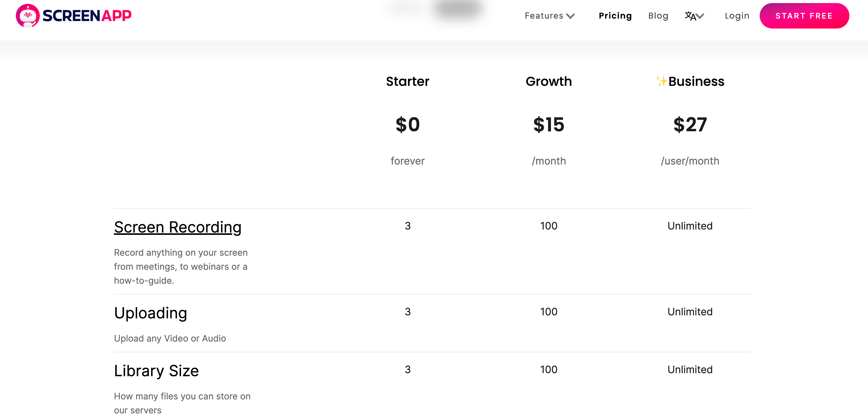Click the Login link
This screenshot has height=419, width=868.
(x=737, y=16)
